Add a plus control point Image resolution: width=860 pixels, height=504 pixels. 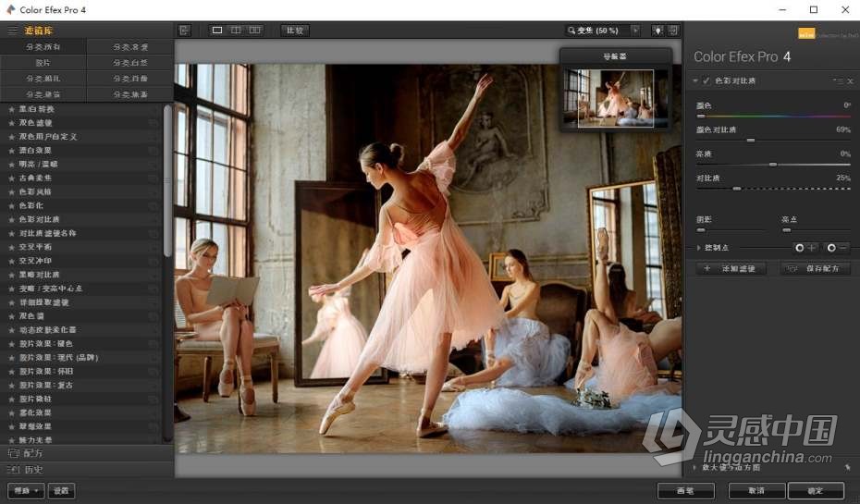pyautogui.click(x=805, y=248)
